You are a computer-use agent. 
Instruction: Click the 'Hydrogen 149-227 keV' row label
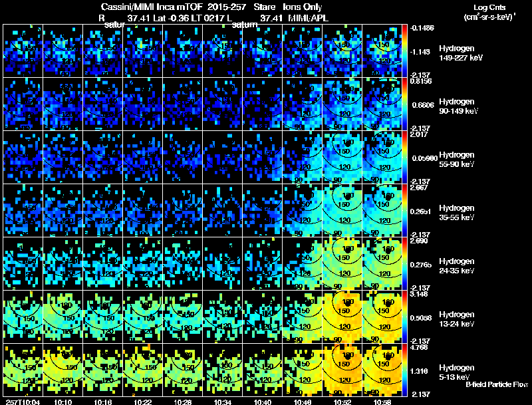click(x=460, y=53)
